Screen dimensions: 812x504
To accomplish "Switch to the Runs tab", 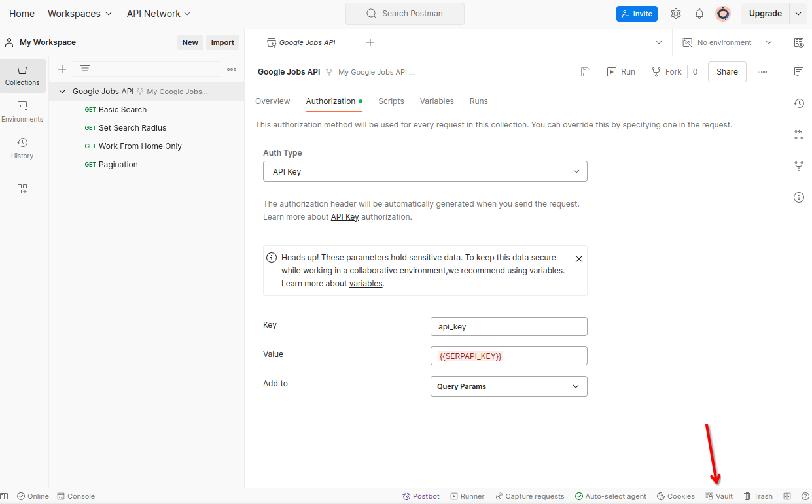I will (479, 101).
